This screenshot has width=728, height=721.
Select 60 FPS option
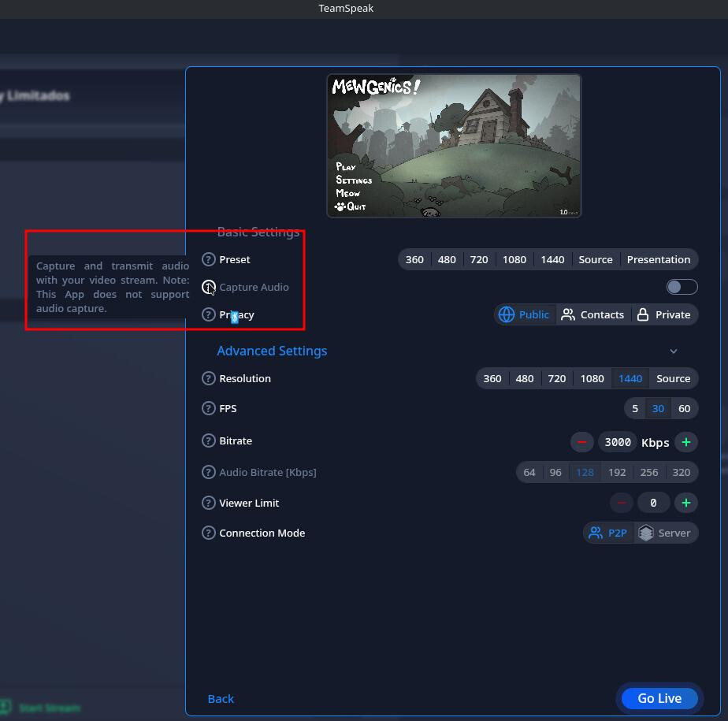coord(684,408)
